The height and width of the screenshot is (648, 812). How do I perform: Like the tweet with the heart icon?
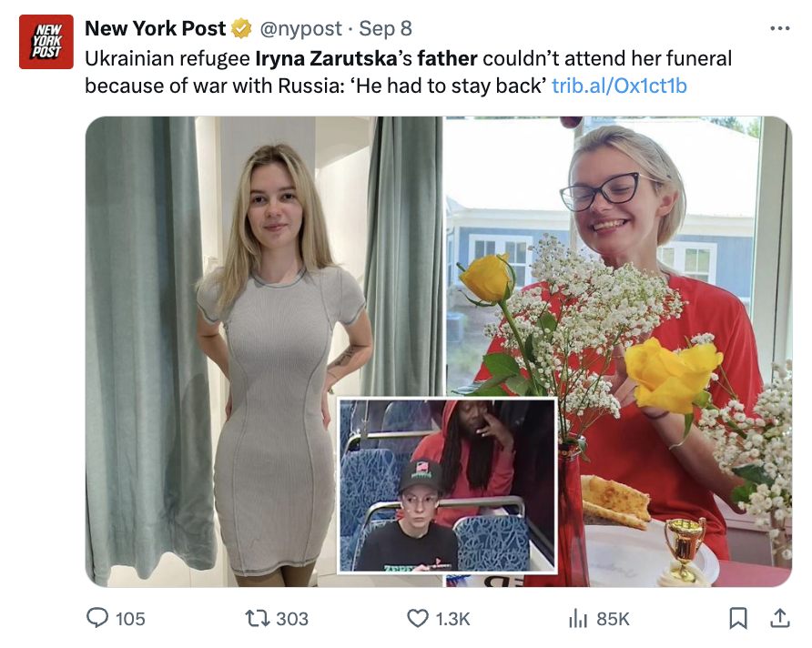[x=417, y=619]
